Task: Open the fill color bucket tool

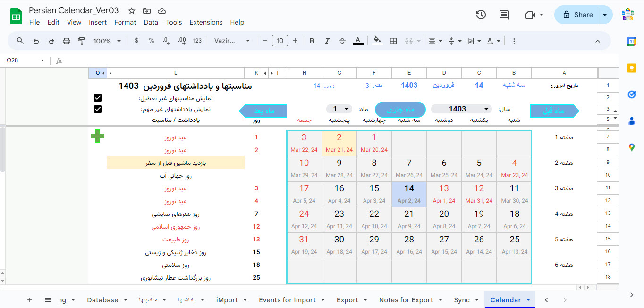Action: (377, 41)
